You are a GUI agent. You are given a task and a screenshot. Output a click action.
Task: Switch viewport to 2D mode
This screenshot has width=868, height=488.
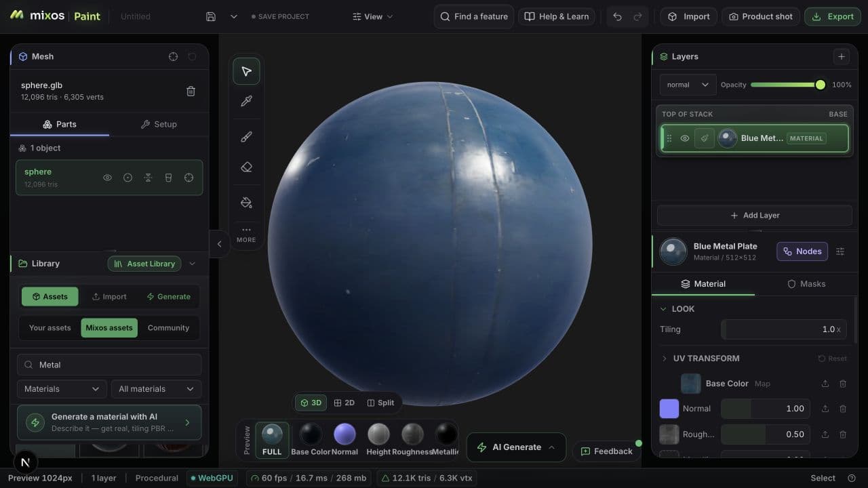click(344, 403)
